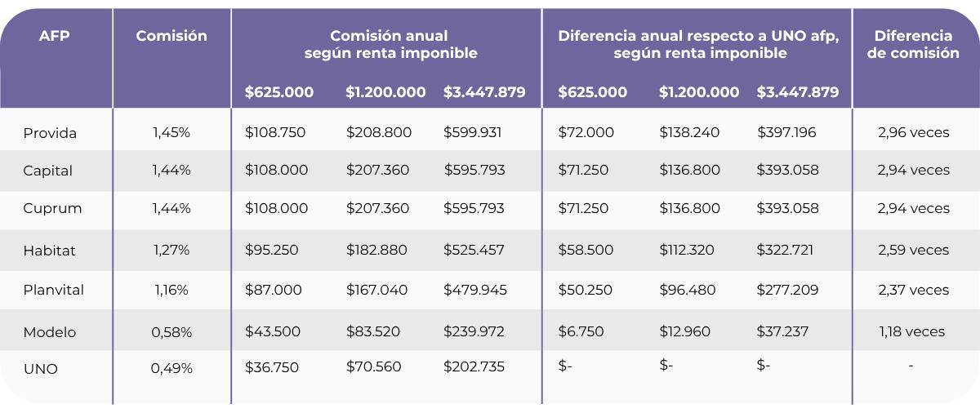This screenshot has height=413, width=980.
Task: Select the '1,18 veces' cell
Action: [911, 331]
